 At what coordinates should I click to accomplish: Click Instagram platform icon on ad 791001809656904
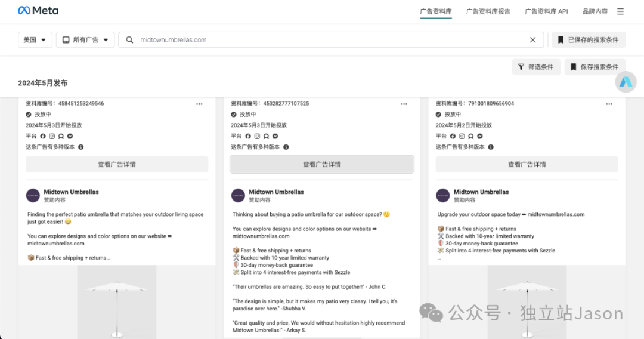pyautogui.click(x=462, y=136)
